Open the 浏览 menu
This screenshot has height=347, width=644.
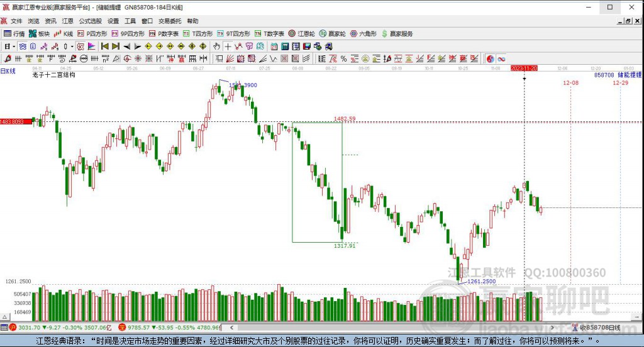pos(34,21)
